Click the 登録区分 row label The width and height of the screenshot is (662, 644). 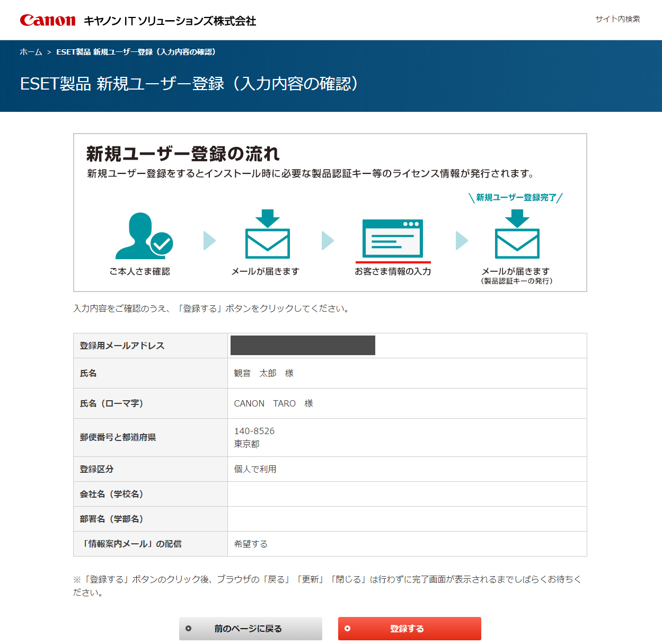pyautogui.click(x=96, y=469)
